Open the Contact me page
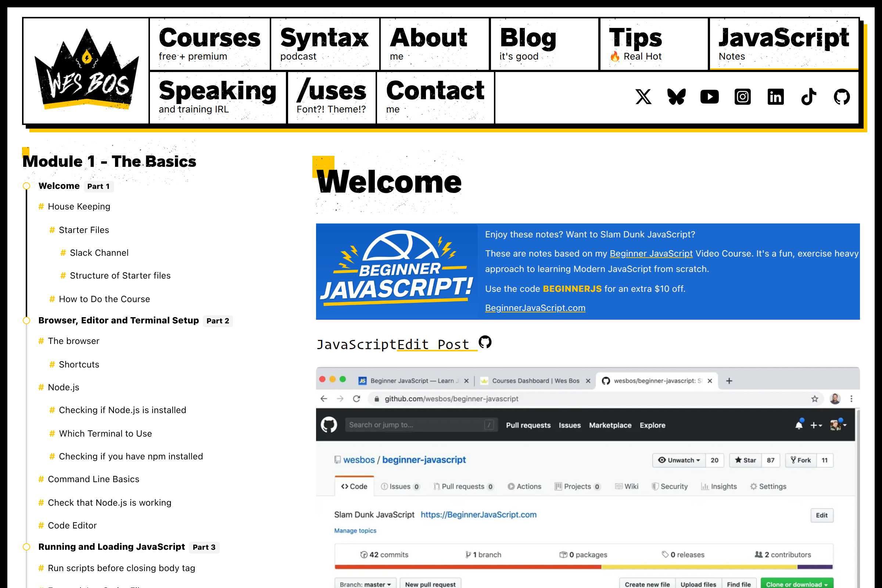882x588 pixels. pos(435,97)
